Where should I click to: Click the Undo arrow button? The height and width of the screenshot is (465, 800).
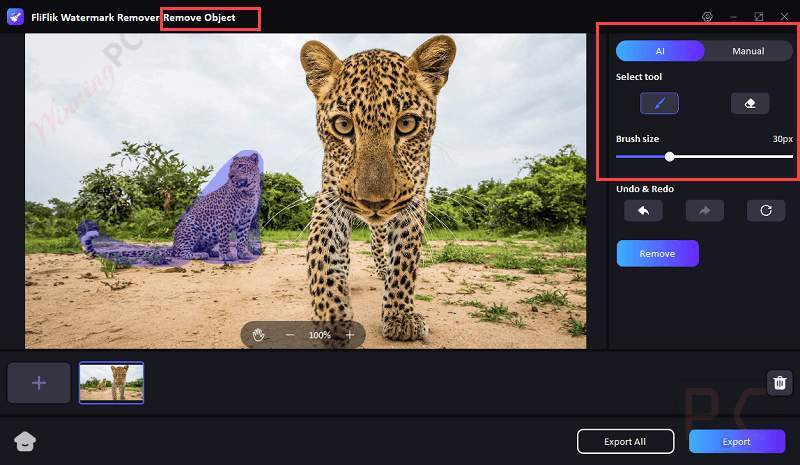[x=643, y=210]
